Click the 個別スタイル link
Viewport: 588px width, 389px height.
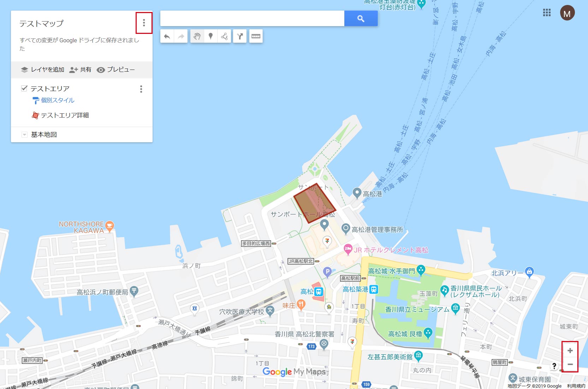[x=58, y=100]
